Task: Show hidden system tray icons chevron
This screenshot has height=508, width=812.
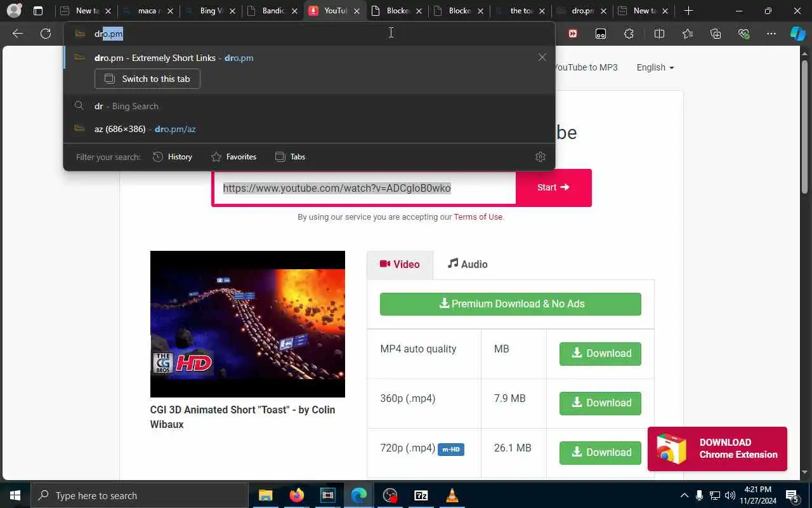Action: tap(684, 495)
